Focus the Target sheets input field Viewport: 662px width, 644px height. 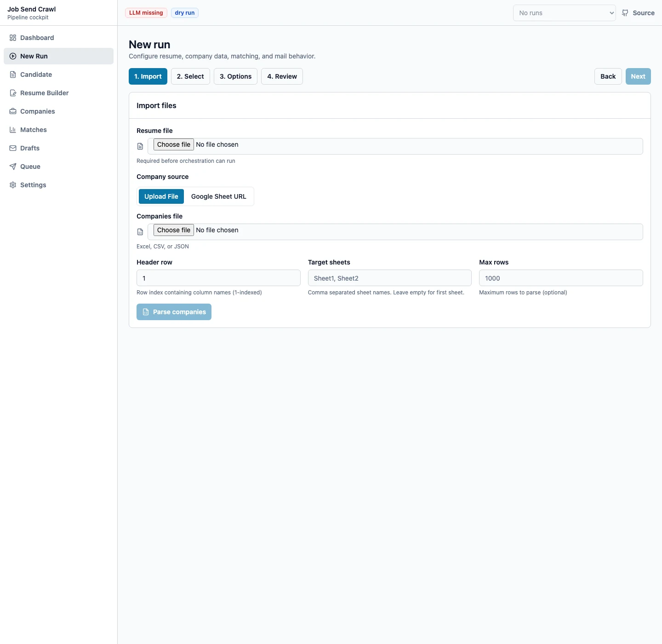click(390, 278)
